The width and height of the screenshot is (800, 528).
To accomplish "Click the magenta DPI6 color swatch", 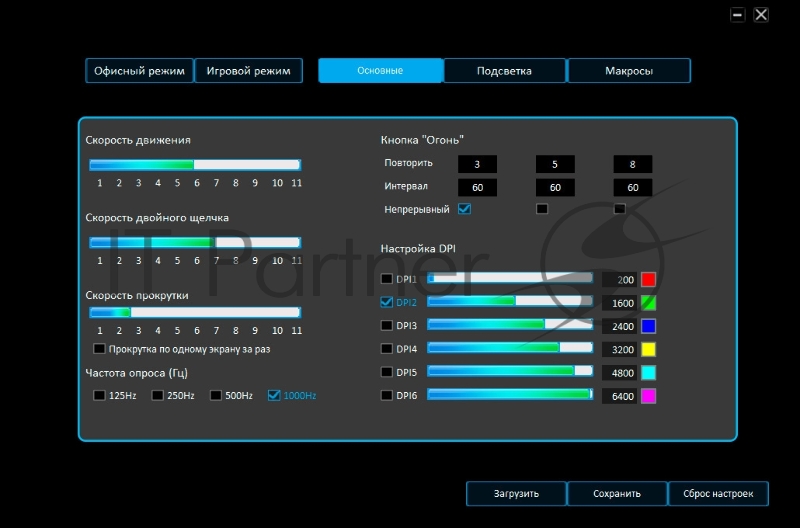I will [648, 396].
